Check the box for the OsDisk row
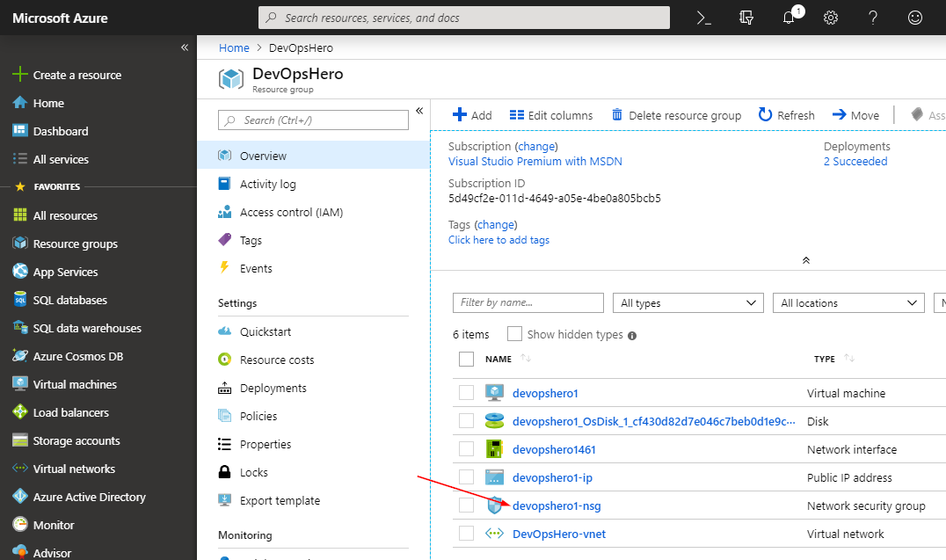 point(466,420)
